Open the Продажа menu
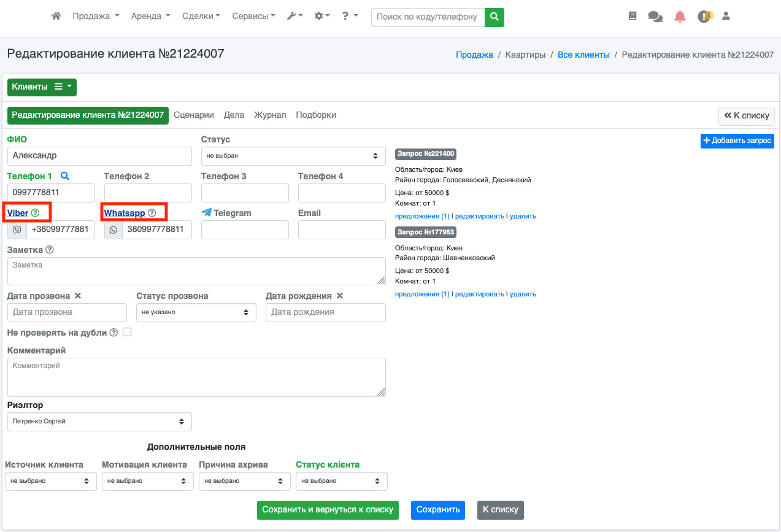This screenshot has width=781, height=532. click(96, 17)
